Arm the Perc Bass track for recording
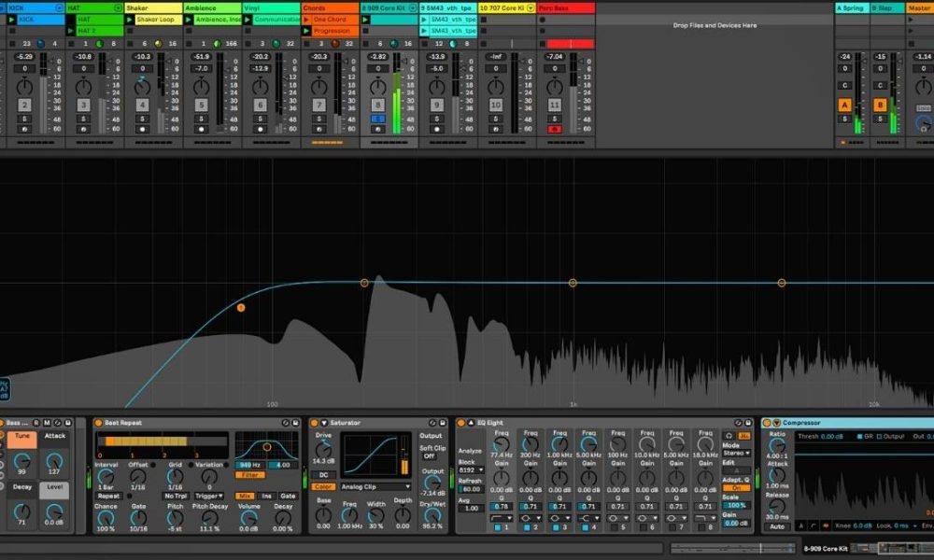The height and width of the screenshot is (560, 934). click(x=555, y=129)
